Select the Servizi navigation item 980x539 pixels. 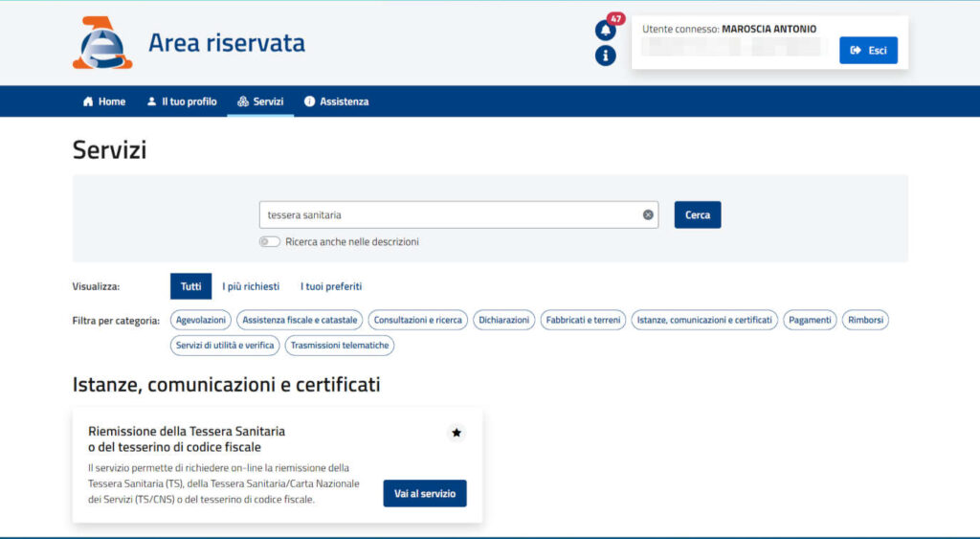pyautogui.click(x=260, y=101)
